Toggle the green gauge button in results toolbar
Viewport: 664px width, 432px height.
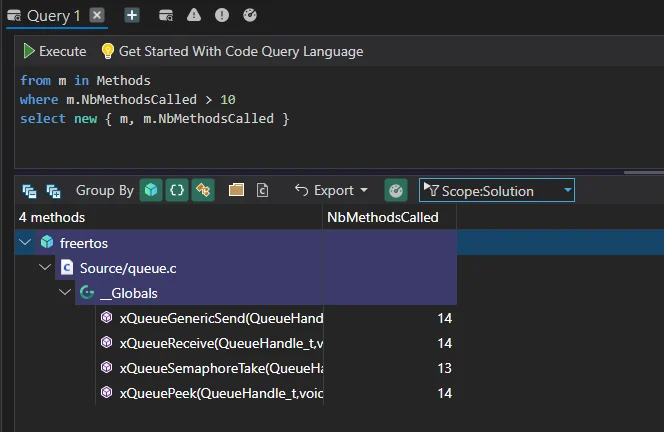pyautogui.click(x=396, y=190)
